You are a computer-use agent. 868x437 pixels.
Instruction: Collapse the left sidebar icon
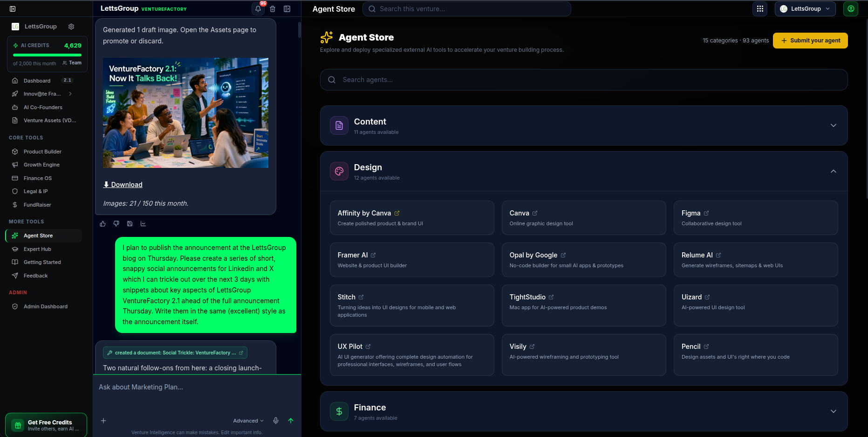13,9
